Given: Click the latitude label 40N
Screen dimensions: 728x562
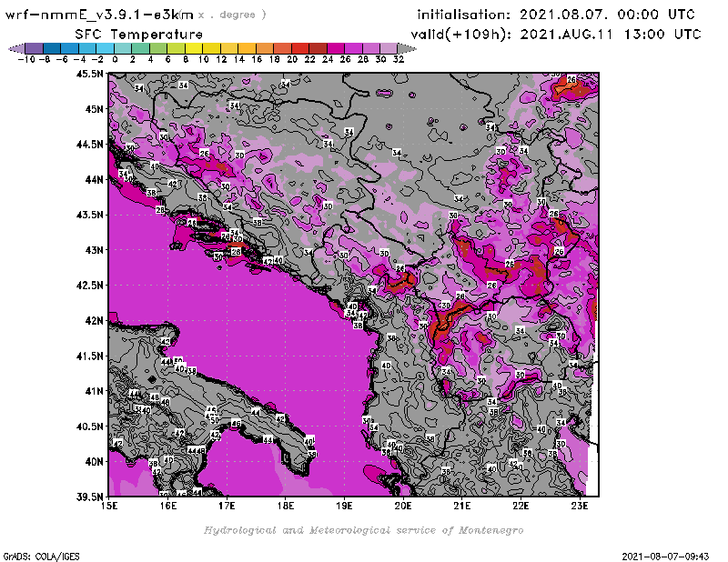Looking at the screenshot, I should point(94,462).
